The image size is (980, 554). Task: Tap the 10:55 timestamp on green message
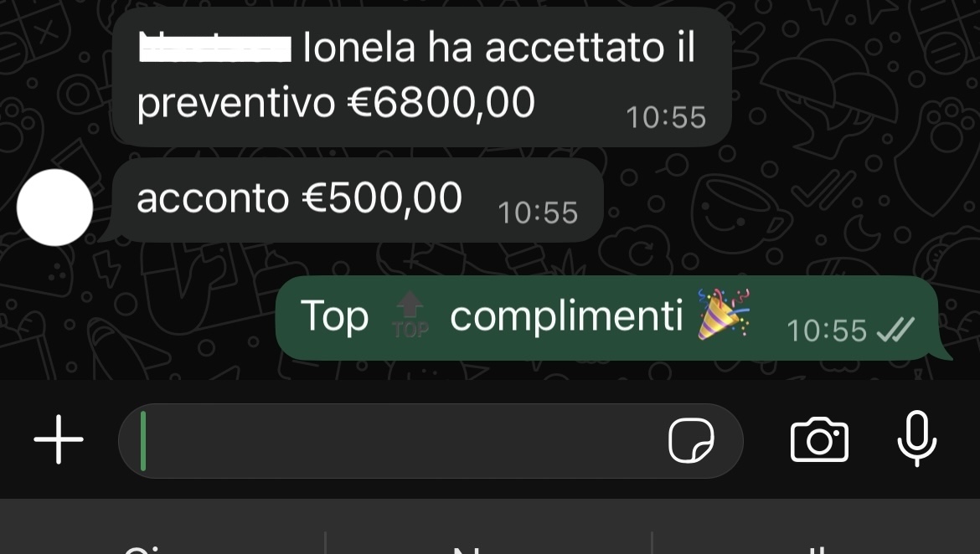[x=826, y=331]
